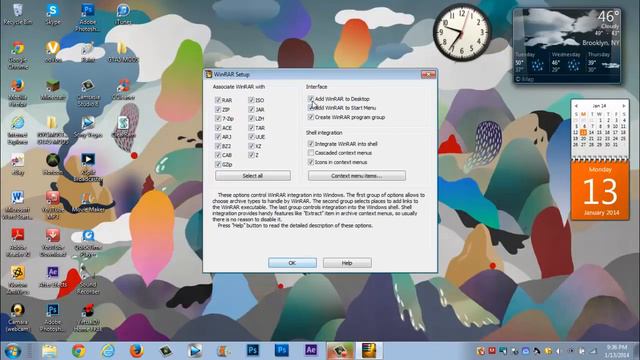
Task: Click the orange Monday 13 date tile
Action: 600,191
